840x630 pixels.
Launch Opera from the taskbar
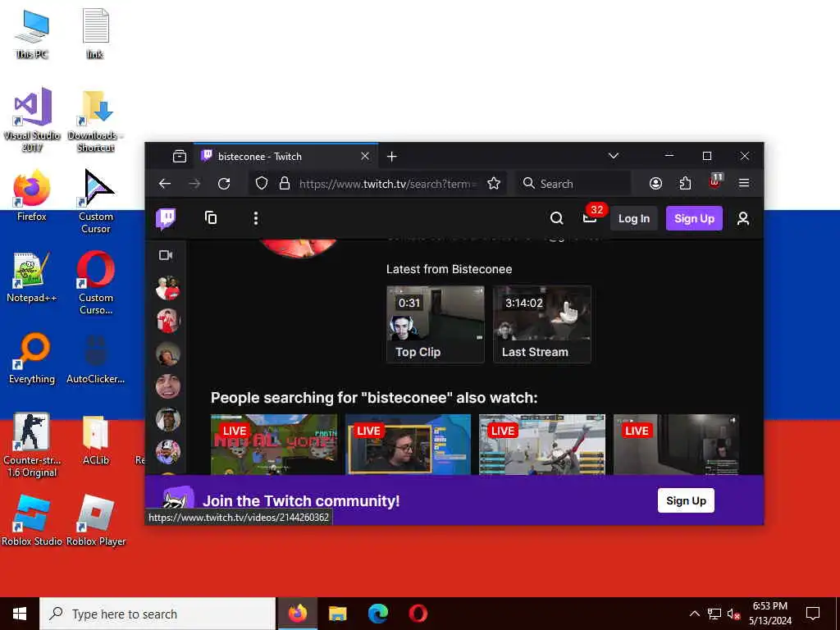[x=418, y=614]
